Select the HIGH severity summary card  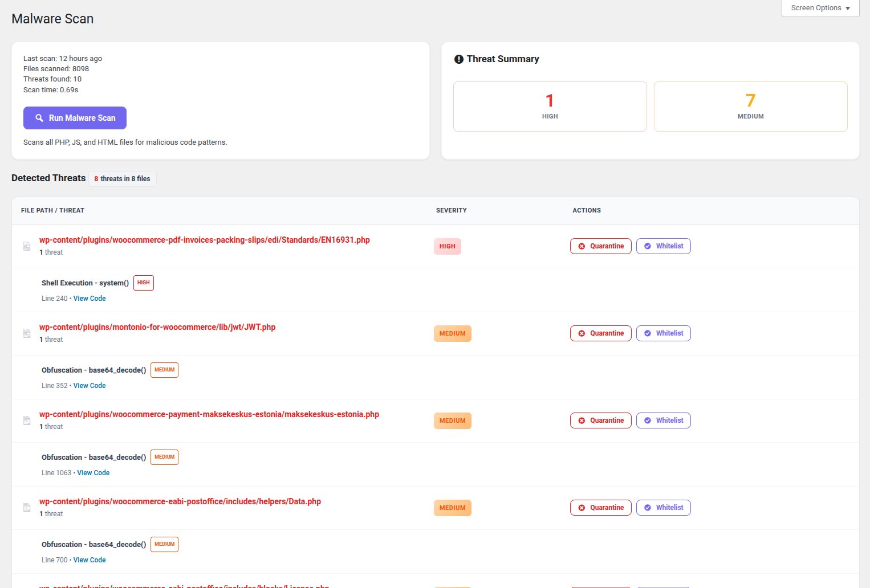click(x=550, y=106)
